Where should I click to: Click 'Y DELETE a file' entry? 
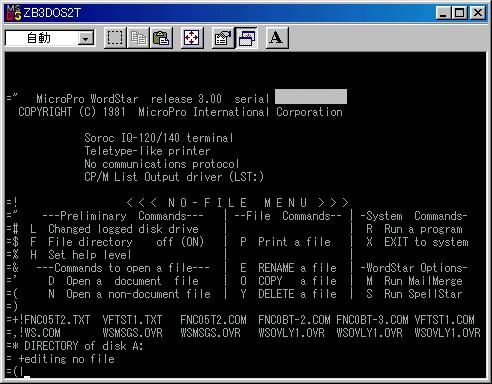tap(288, 294)
